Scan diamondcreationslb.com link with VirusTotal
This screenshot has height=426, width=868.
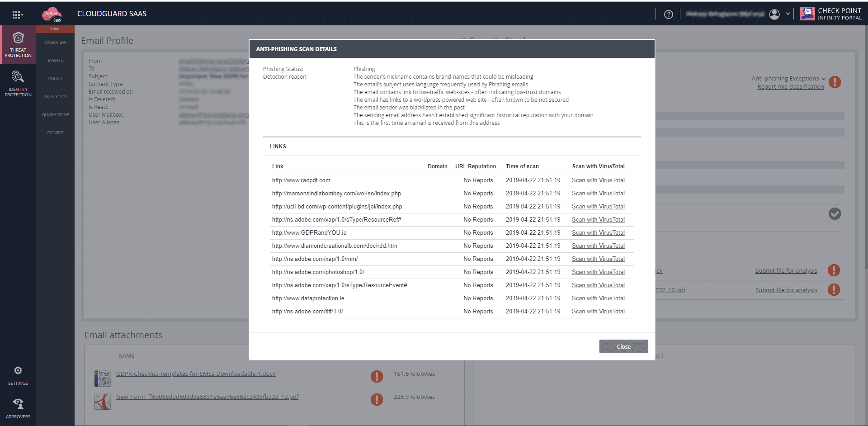pyautogui.click(x=598, y=246)
